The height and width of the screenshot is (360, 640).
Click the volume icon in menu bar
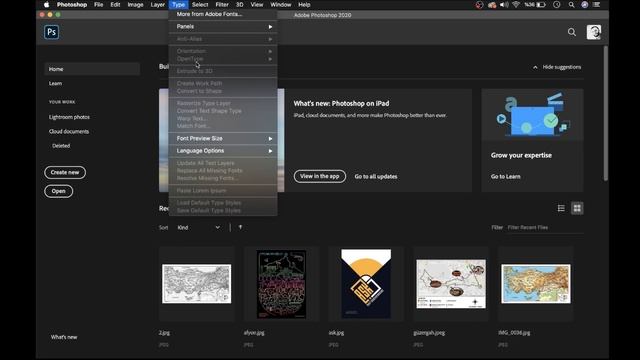tap(504, 5)
